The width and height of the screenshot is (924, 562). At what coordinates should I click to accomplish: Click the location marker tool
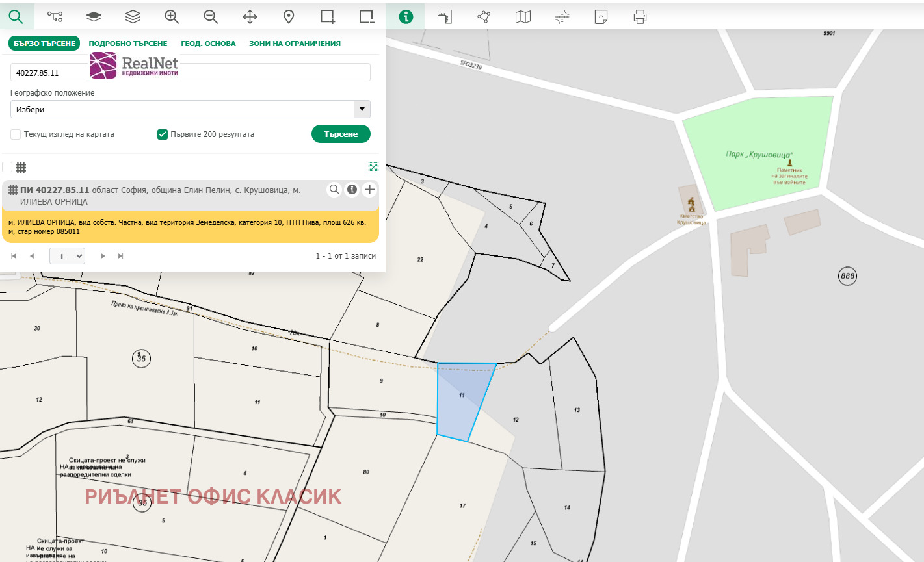pyautogui.click(x=289, y=17)
